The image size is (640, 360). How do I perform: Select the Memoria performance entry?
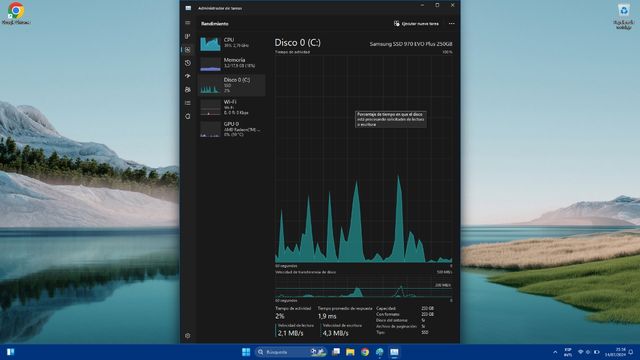(x=231, y=63)
